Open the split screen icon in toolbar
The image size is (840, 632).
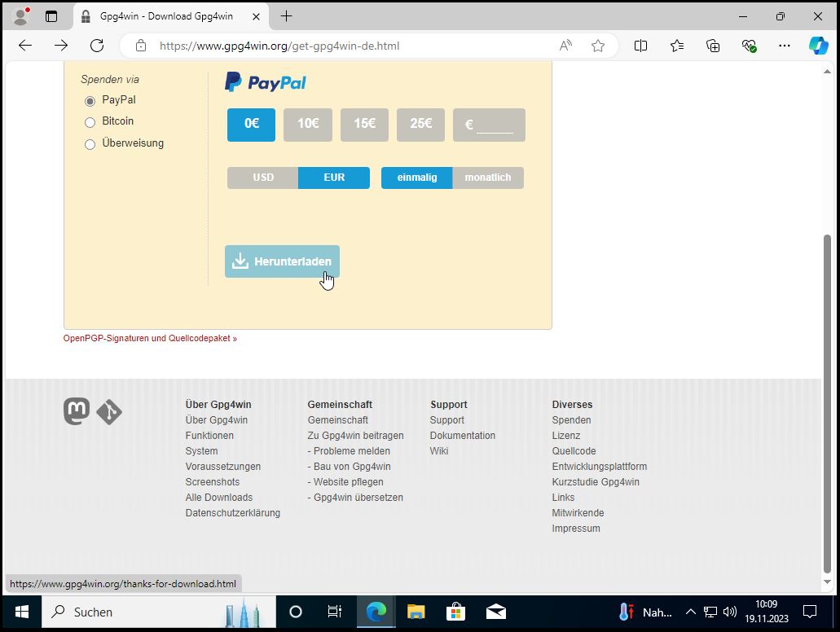pos(641,46)
